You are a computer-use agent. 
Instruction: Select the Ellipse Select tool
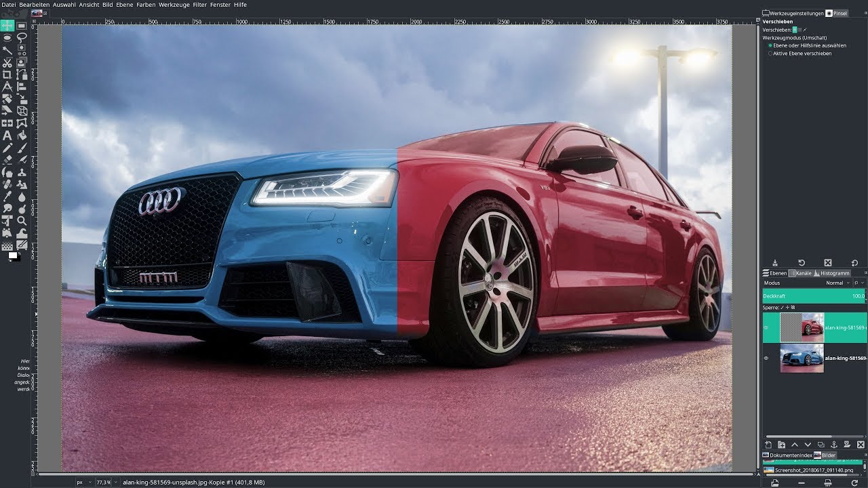tap(7, 38)
